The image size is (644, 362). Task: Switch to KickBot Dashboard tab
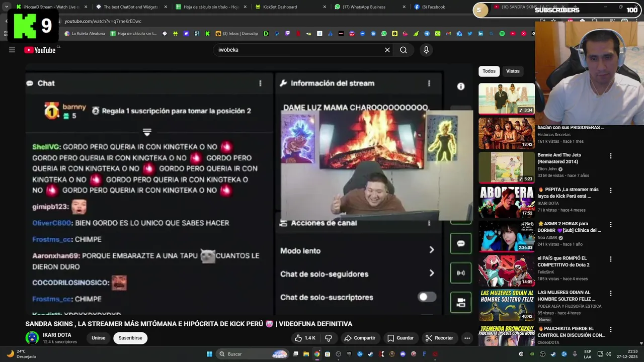[x=289, y=7]
